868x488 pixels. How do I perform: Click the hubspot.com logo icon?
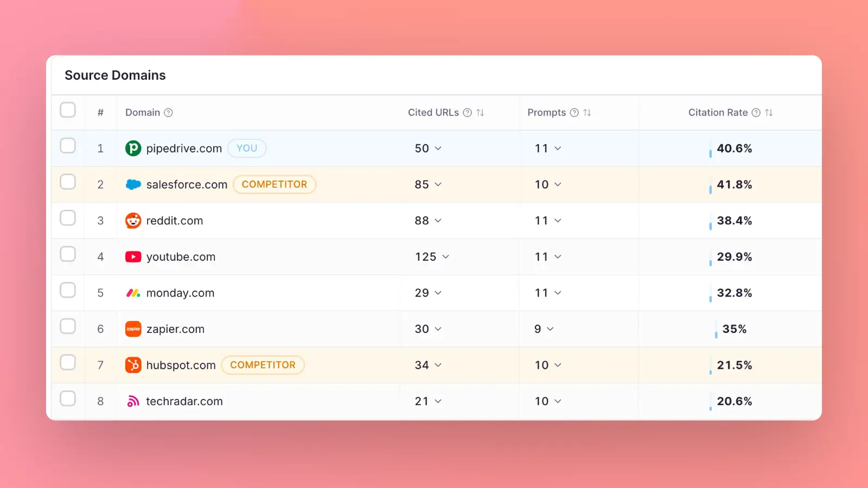click(133, 365)
